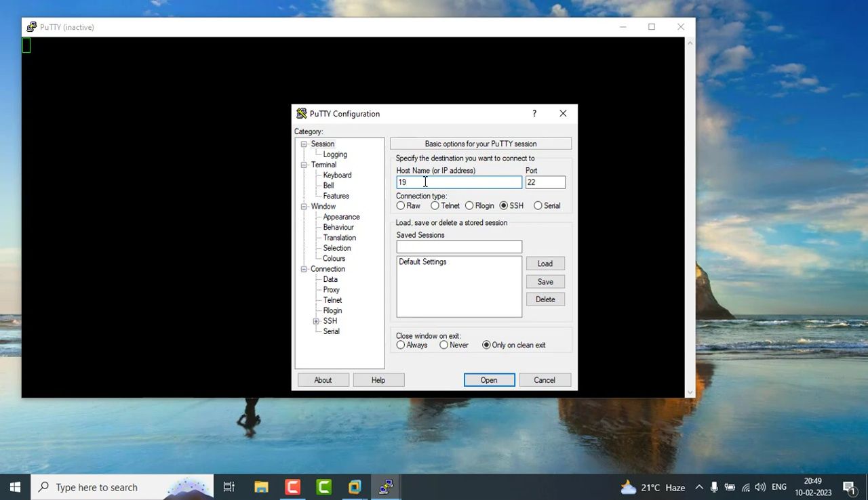Select the Serial connection type

click(547, 205)
